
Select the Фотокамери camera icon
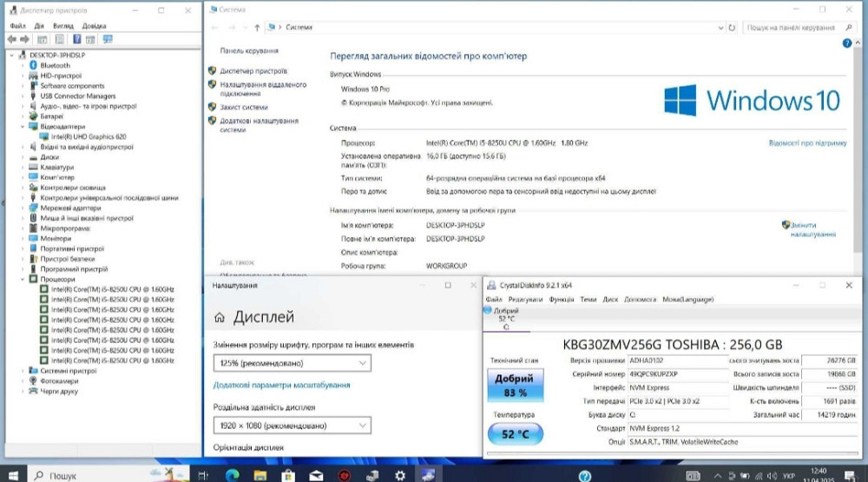33,381
